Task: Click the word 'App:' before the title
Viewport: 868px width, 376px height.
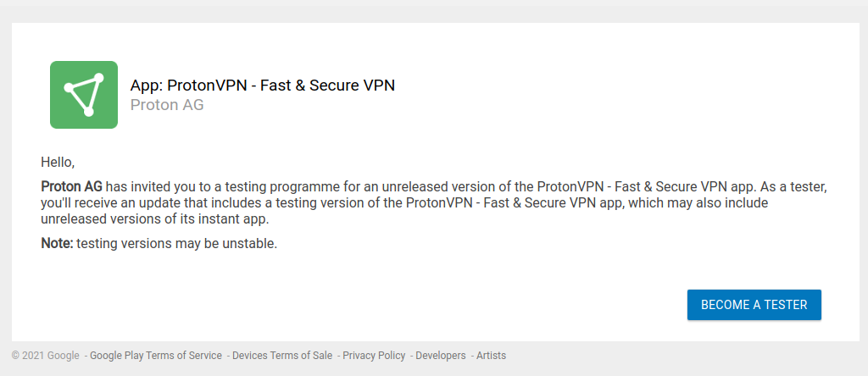Action: click(x=147, y=86)
